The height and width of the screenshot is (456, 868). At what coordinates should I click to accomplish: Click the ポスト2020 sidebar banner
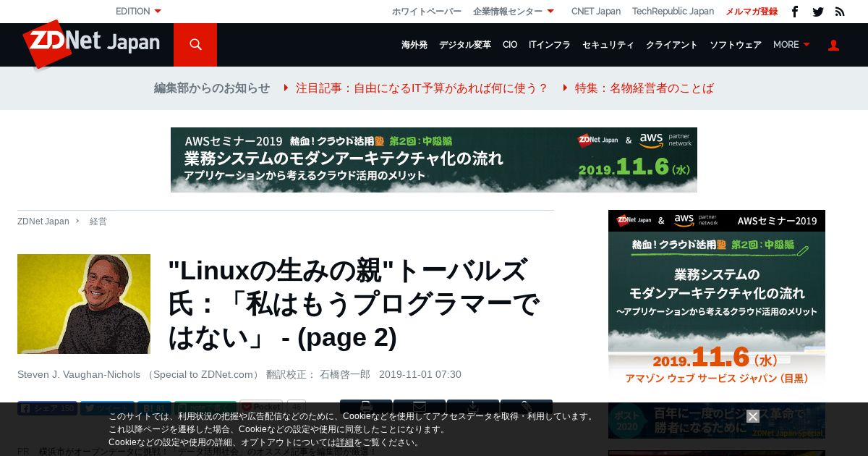717,421
